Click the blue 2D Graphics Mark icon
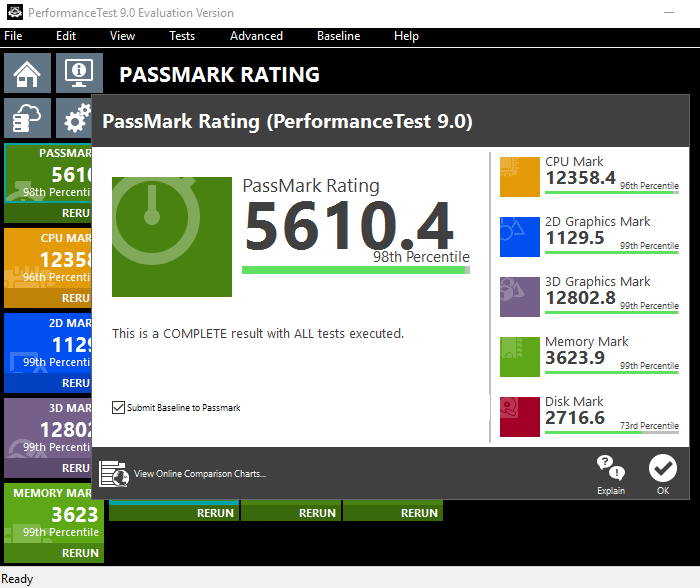The height and width of the screenshot is (588, 700). click(x=520, y=237)
